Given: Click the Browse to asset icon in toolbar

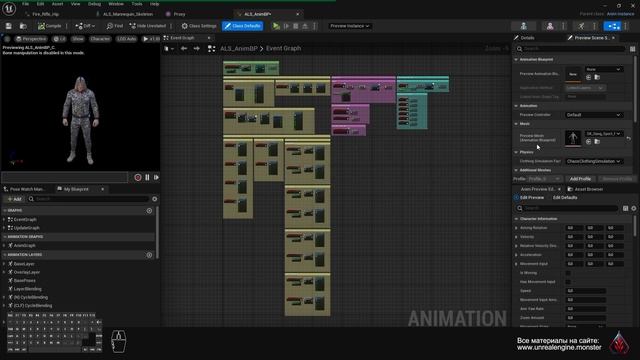Looking at the screenshot, I should click(23, 26).
